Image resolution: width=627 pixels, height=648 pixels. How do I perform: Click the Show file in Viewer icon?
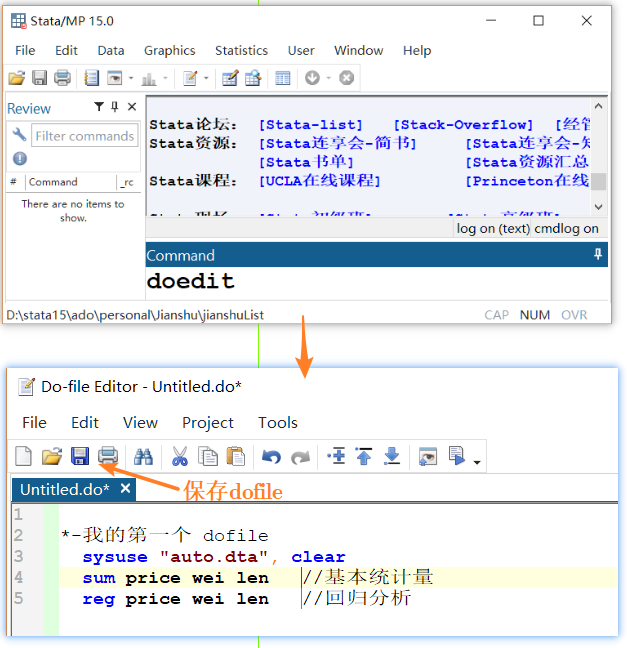pos(428,457)
